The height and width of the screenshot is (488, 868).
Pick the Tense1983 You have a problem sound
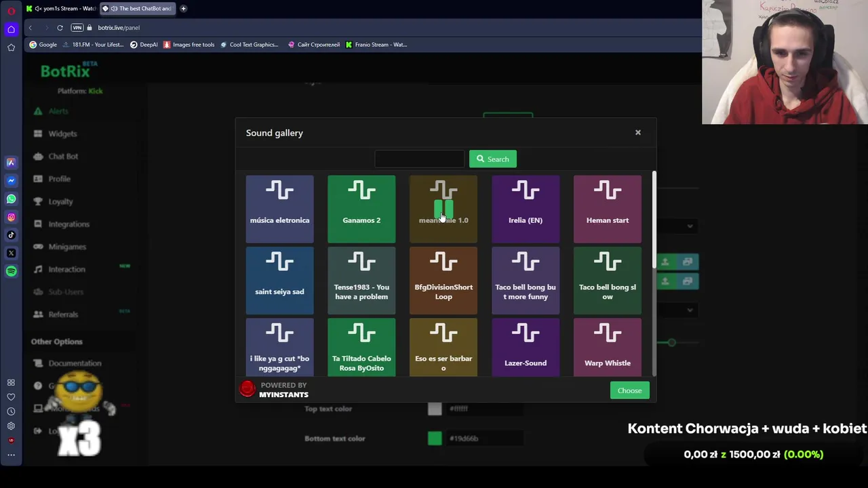(x=361, y=281)
